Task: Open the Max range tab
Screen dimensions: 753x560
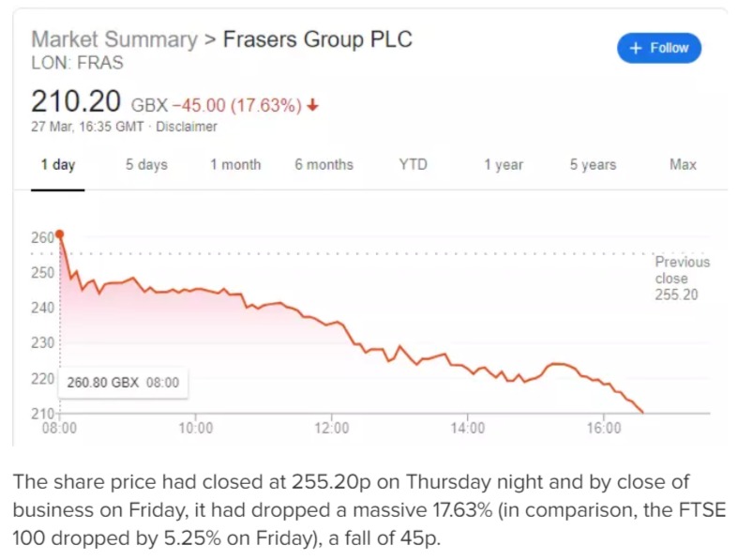Action: point(683,165)
